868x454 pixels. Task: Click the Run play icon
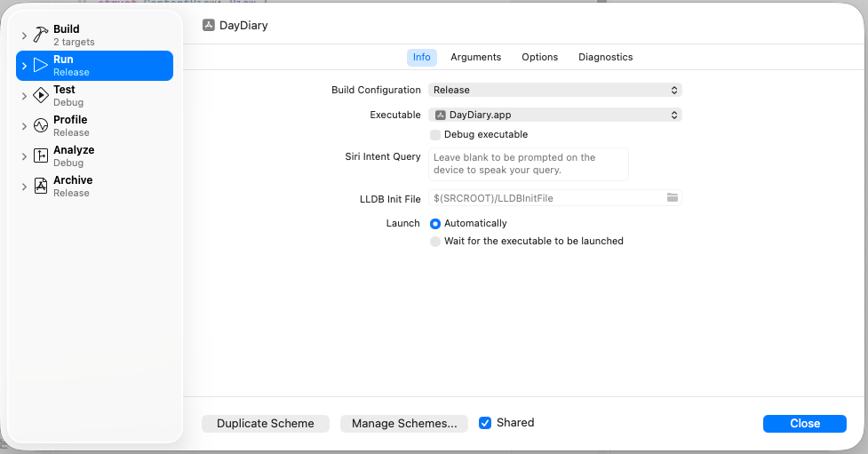[41, 66]
